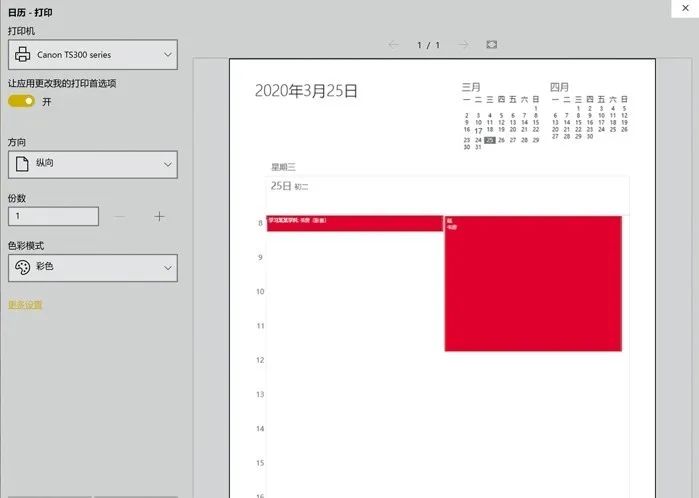Click the 四月 mini calendar title

(559, 87)
